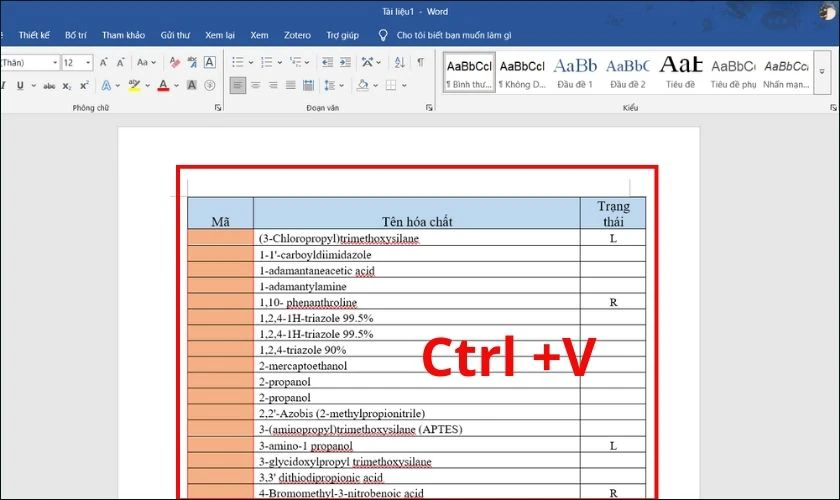Viewport: 840px width, 500px height.
Task: Apply the Bình thường style
Action: pos(469,72)
